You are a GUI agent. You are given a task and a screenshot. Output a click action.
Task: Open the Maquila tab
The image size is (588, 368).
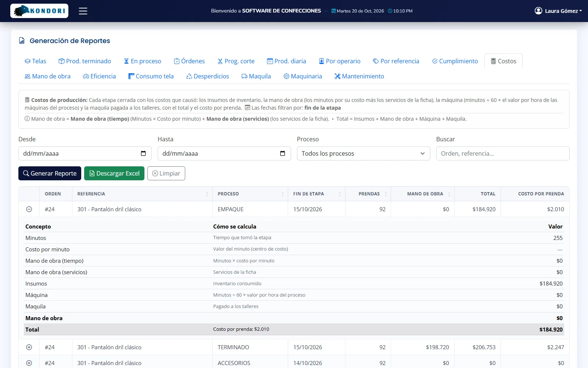(256, 76)
